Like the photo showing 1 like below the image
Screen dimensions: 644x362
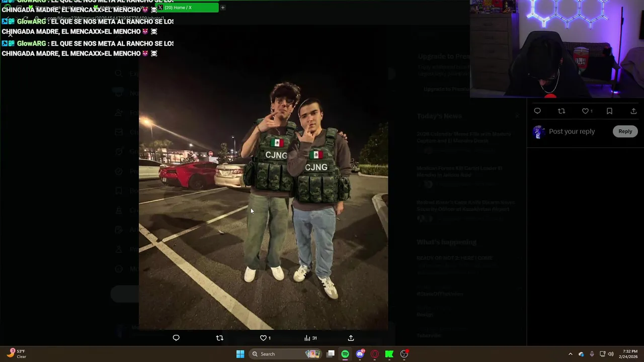[x=265, y=338]
